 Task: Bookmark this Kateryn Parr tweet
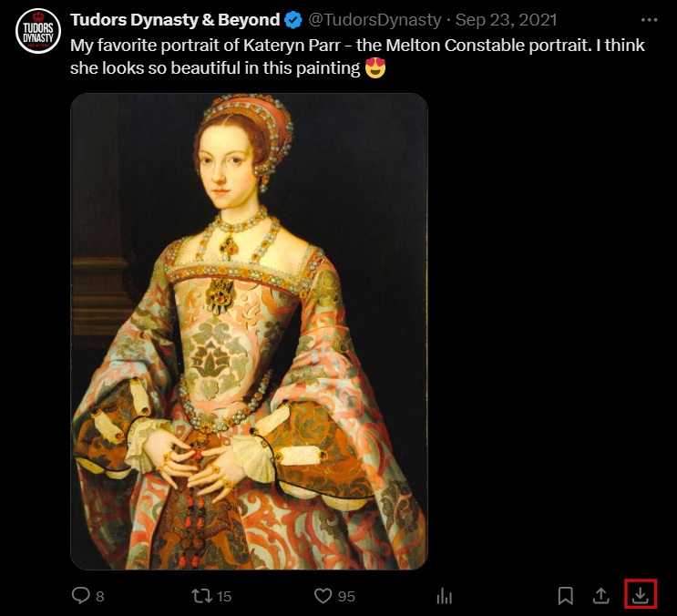coord(565,595)
